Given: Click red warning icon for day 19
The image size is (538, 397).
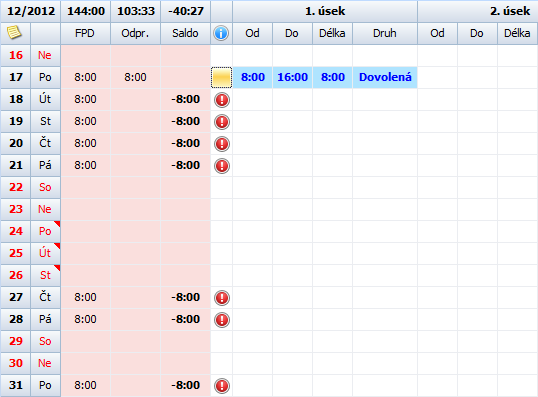Looking at the screenshot, I should tap(222, 122).
